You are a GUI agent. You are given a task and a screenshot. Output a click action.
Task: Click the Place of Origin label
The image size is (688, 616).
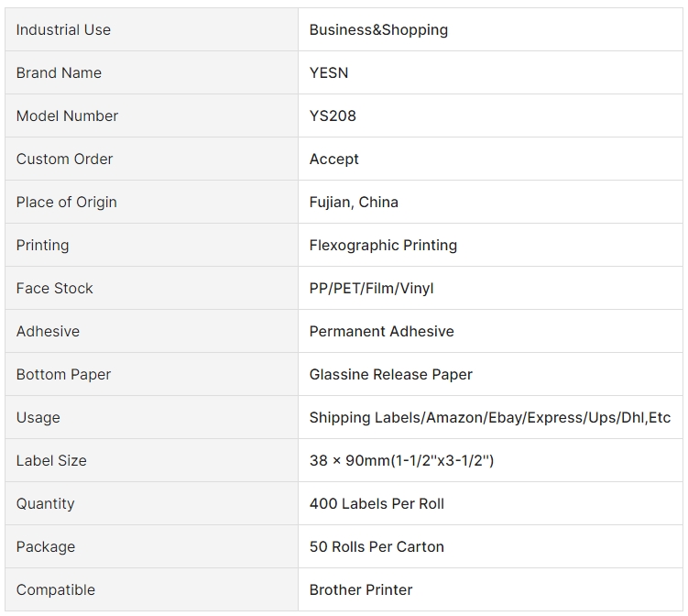click(66, 203)
